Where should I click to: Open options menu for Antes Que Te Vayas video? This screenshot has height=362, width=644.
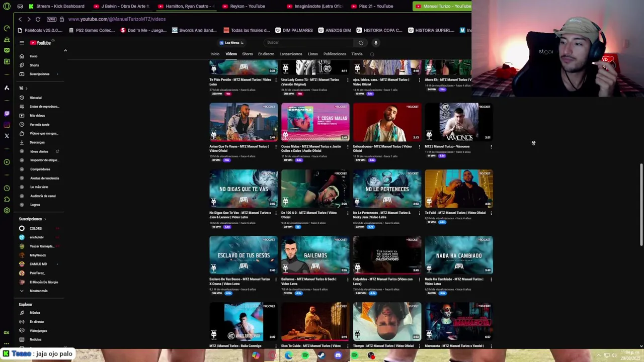(x=276, y=147)
